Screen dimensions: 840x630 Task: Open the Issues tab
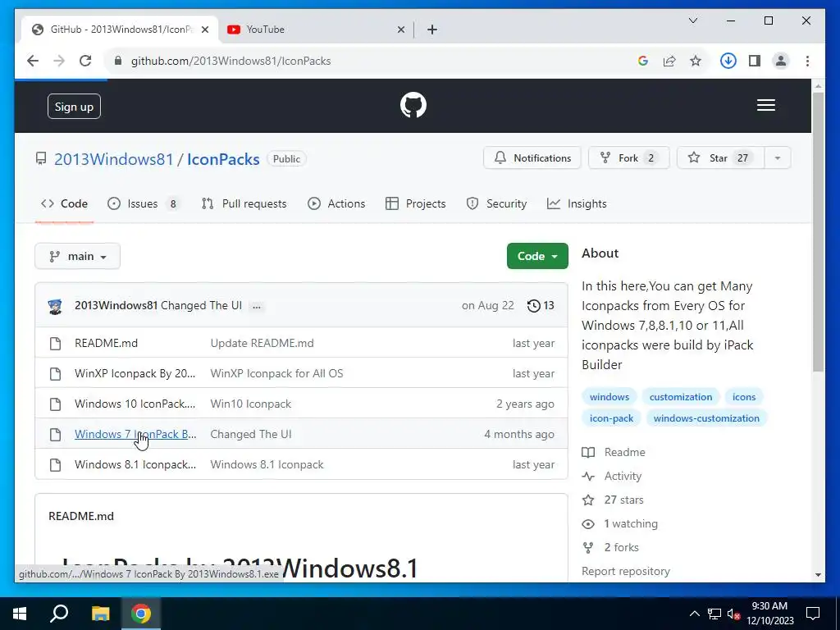[x=144, y=203]
